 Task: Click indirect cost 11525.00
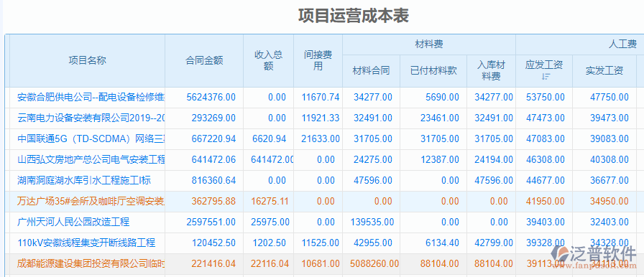[x=321, y=243]
